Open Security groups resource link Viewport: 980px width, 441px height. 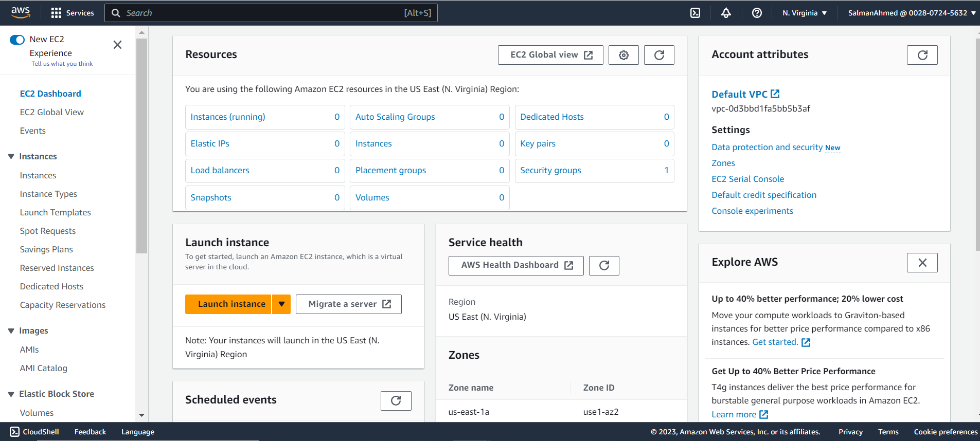(x=550, y=170)
